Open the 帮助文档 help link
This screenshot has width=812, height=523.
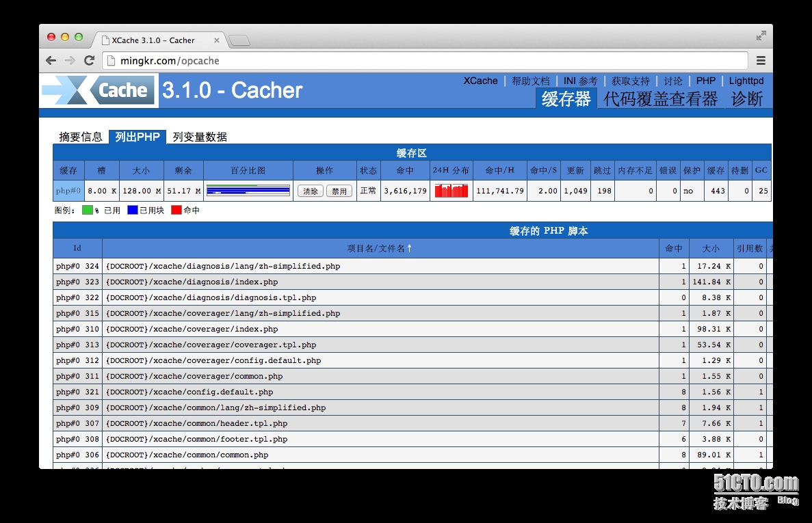click(x=530, y=81)
